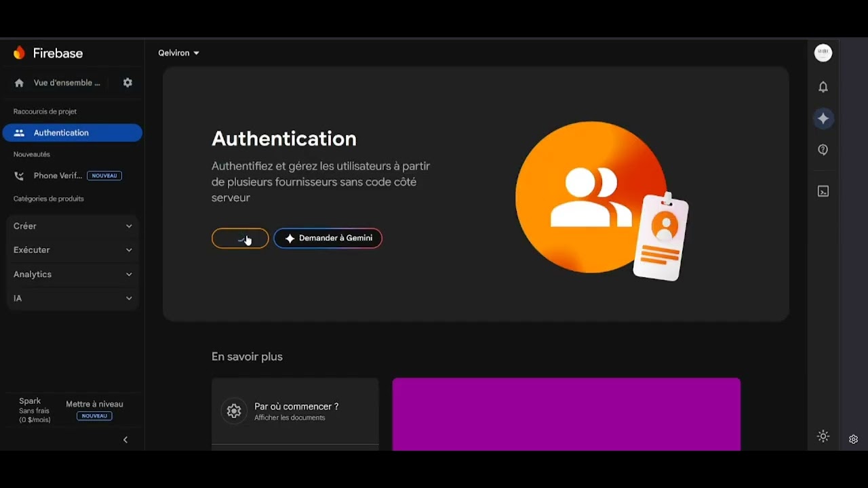Click the Catégories de produits label

click(49, 199)
